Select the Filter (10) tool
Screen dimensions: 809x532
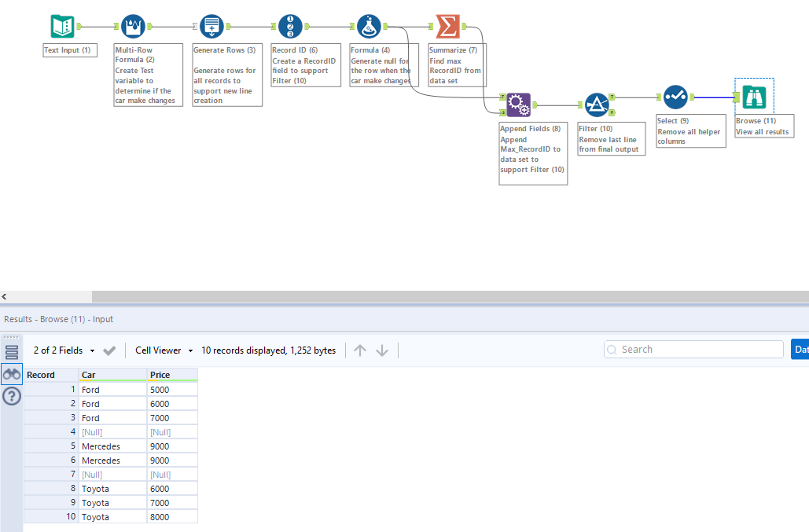coord(597,104)
